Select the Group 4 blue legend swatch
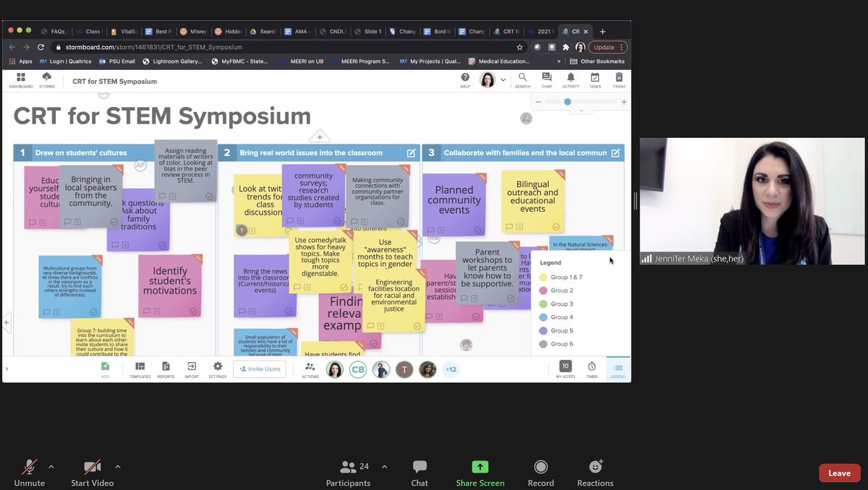 point(543,317)
